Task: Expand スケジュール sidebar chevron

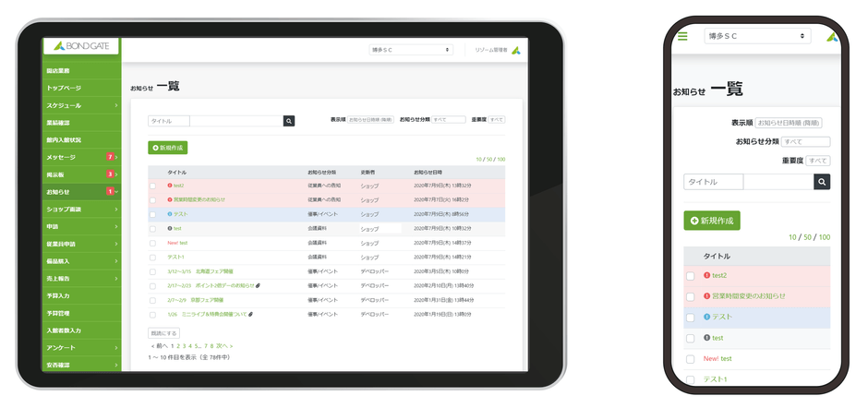Action: [x=116, y=105]
